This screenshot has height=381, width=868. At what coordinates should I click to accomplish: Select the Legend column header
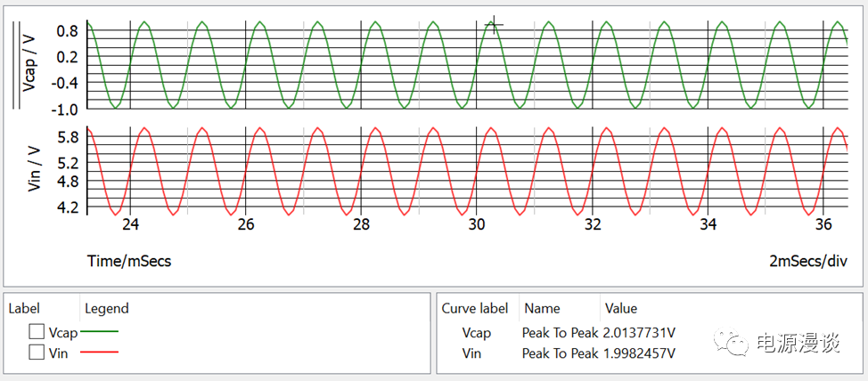[x=106, y=308]
